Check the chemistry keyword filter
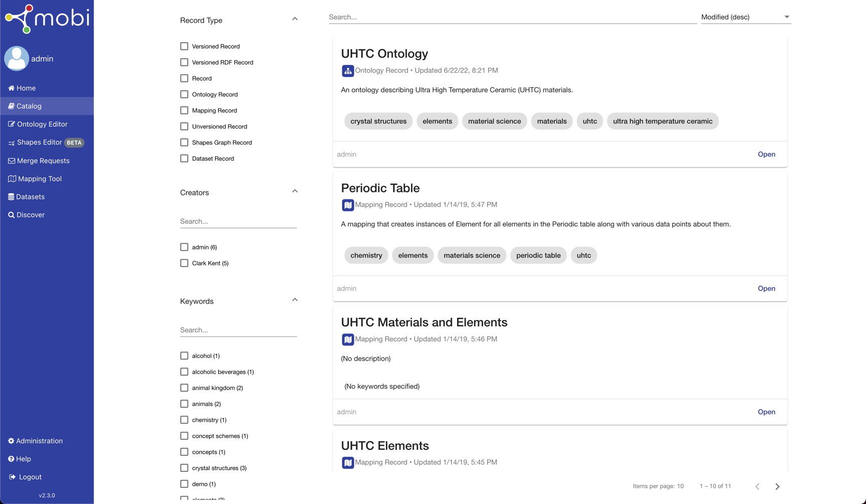866x504 pixels. coord(184,420)
